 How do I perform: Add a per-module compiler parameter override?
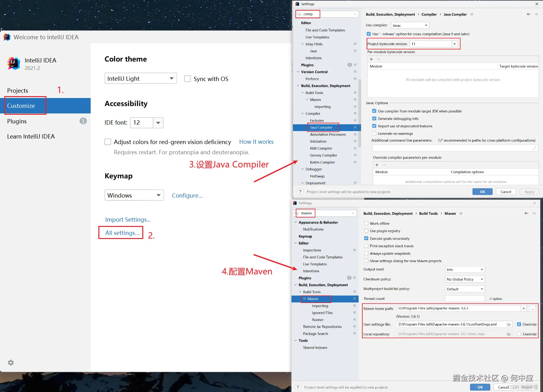(377, 165)
